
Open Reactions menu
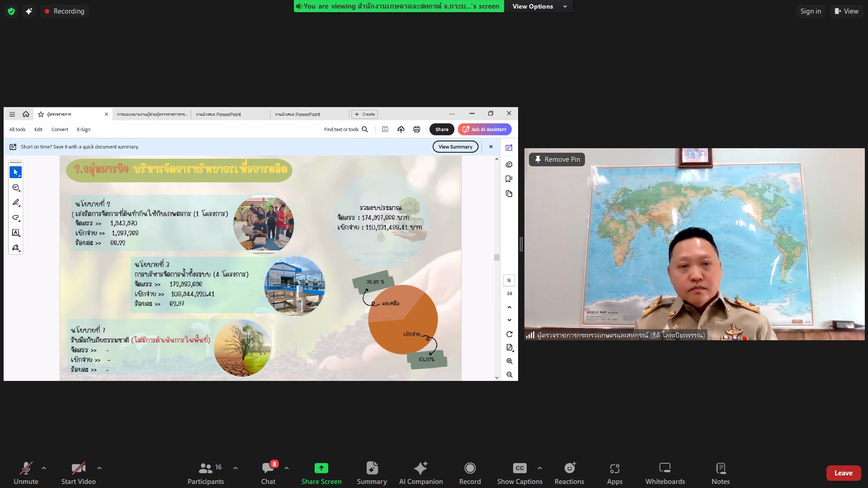[x=569, y=472]
